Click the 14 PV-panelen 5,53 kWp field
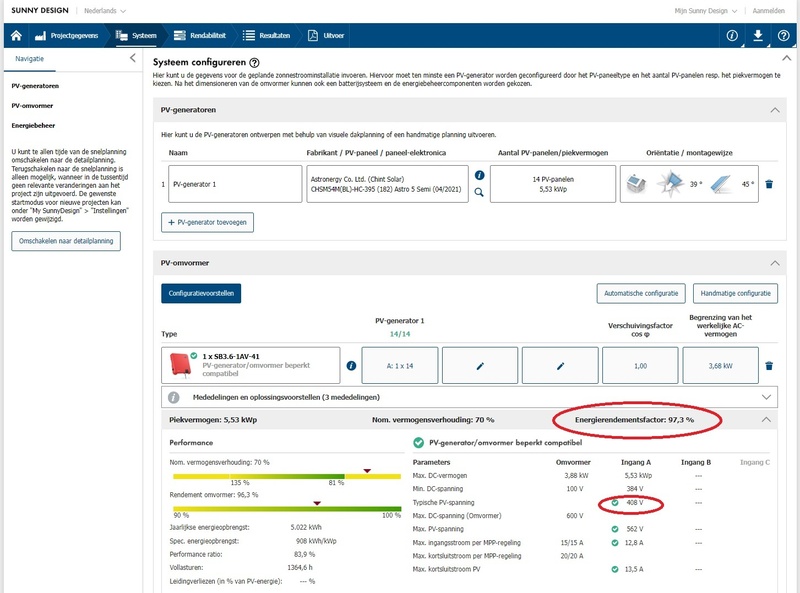 tap(553, 184)
